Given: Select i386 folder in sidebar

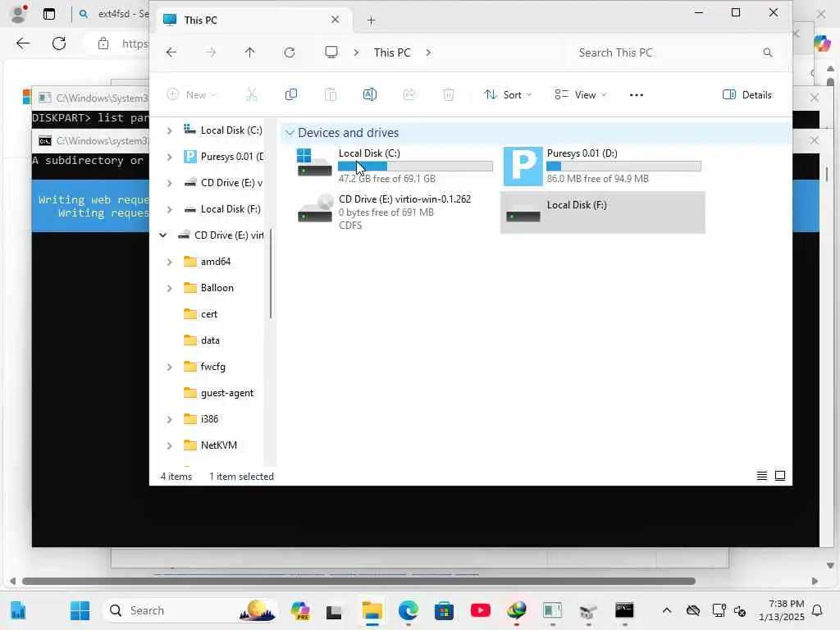Looking at the screenshot, I should pyautogui.click(x=209, y=419).
